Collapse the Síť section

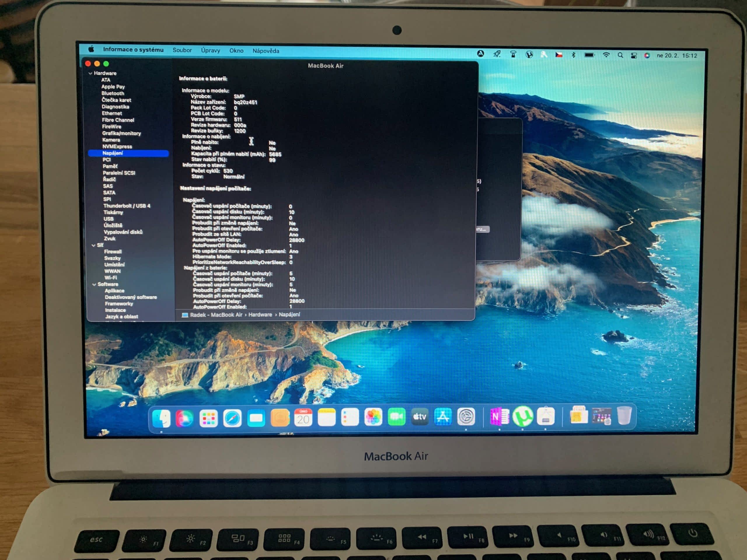tap(94, 245)
